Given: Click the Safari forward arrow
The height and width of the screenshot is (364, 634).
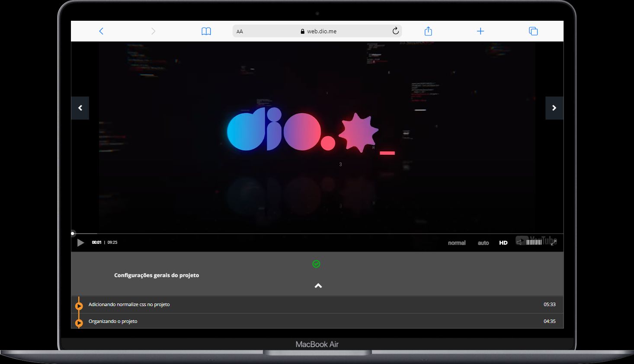Looking at the screenshot, I should point(153,31).
